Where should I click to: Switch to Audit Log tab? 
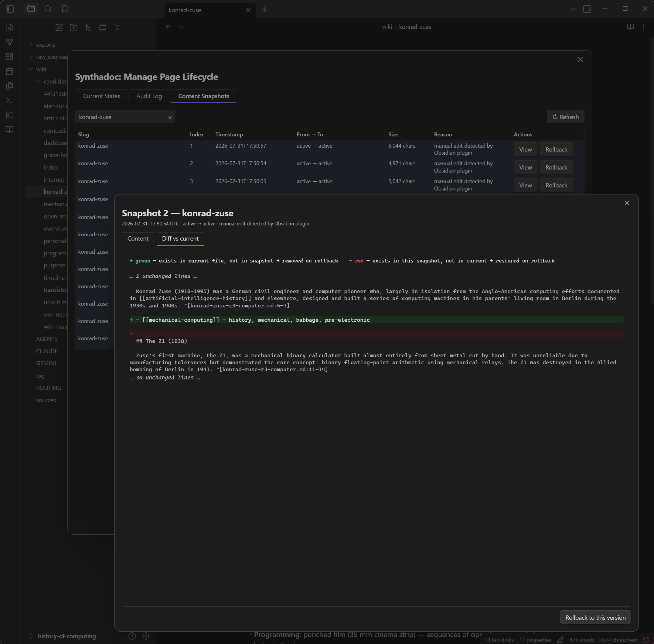pyautogui.click(x=149, y=96)
